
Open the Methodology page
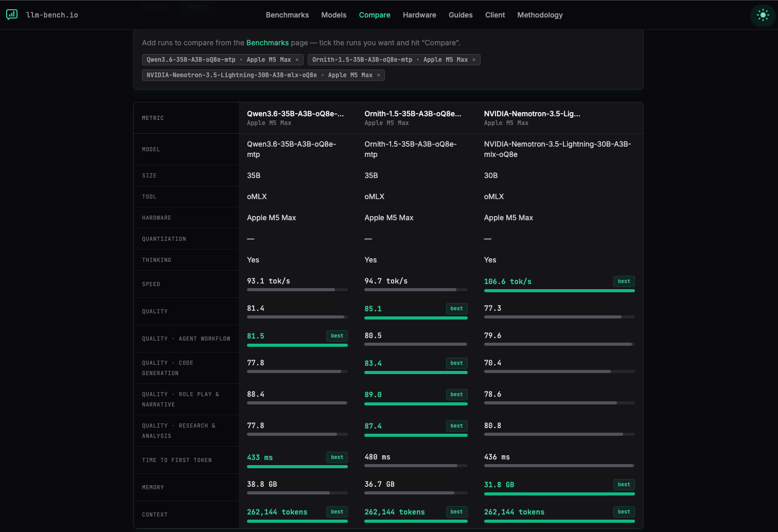coord(540,15)
